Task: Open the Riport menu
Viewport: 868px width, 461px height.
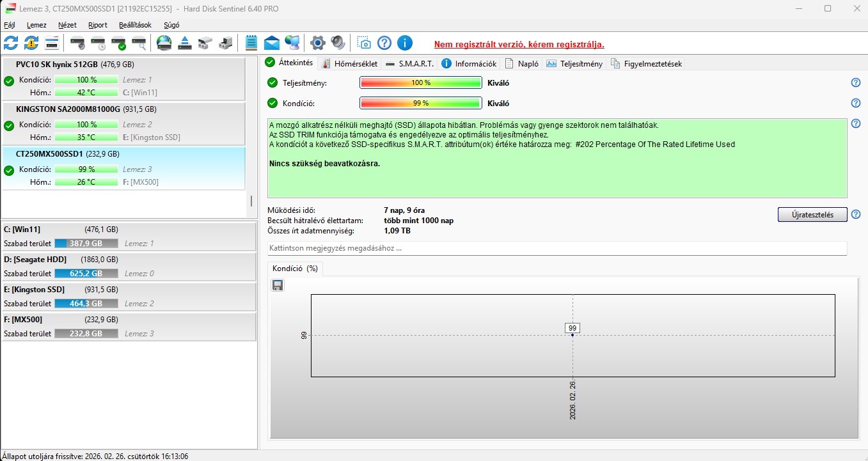Action: 98,26
